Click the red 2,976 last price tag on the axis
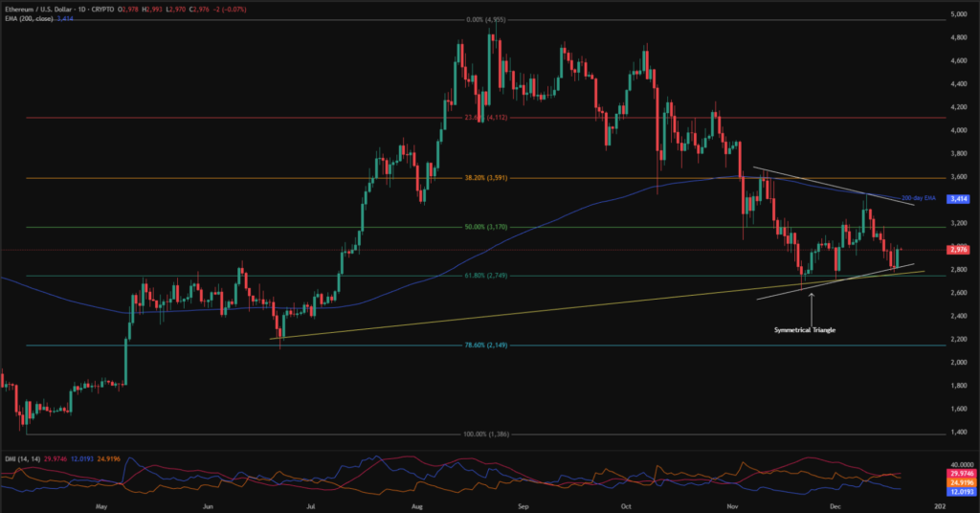Screen dimensions: 980x513 pos(958,249)
